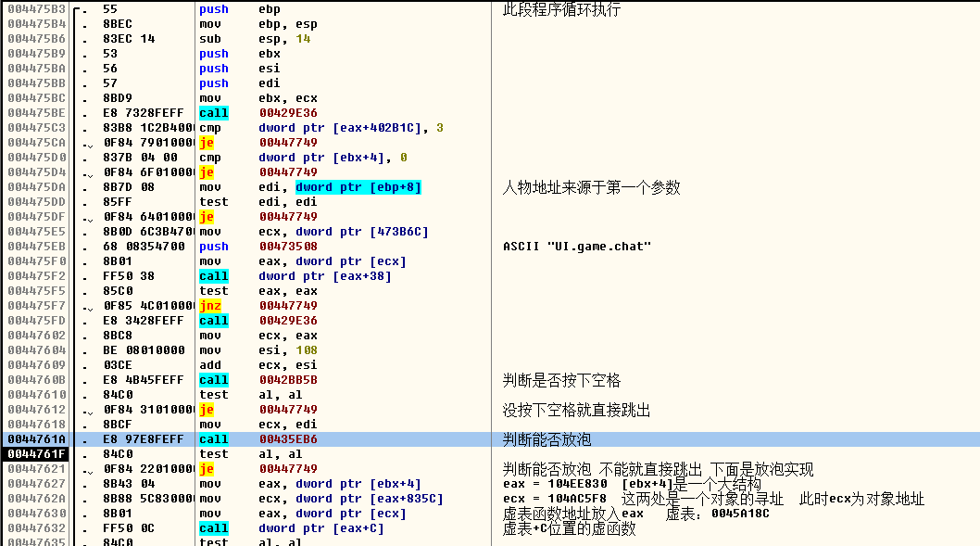Select address 004475FD

tap(36, 320)
